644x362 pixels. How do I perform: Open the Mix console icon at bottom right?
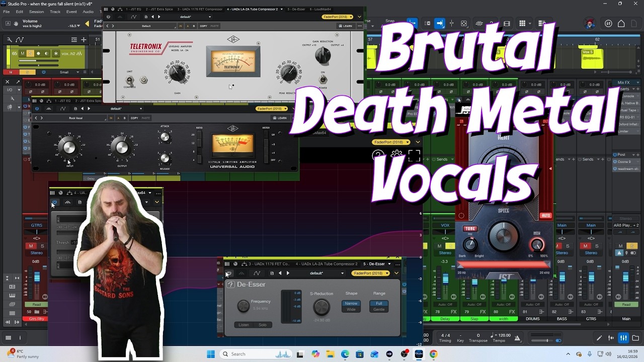(623, 338)
